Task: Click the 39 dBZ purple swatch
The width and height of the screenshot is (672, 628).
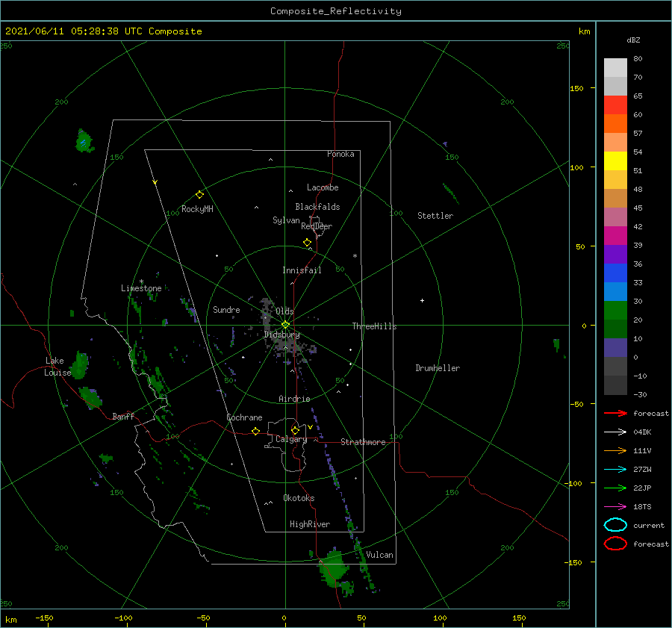Action: [615, 254]
